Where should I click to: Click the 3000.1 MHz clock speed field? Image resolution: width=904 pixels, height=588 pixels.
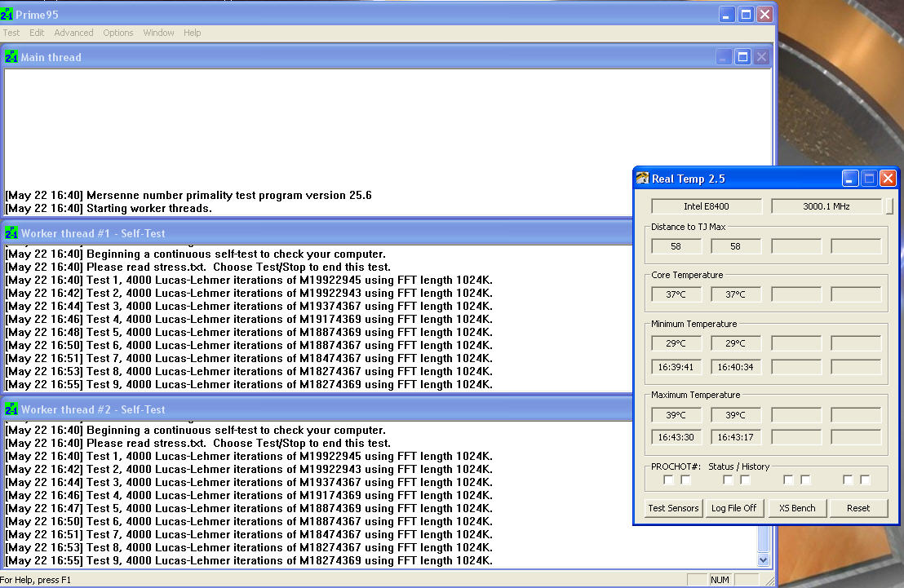pyautogui.click(x=826, y=206)
